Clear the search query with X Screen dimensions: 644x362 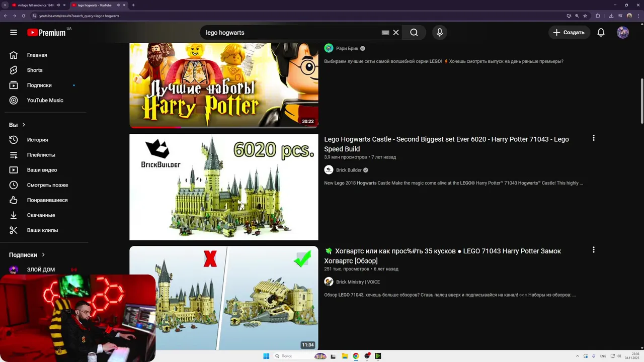396,33
